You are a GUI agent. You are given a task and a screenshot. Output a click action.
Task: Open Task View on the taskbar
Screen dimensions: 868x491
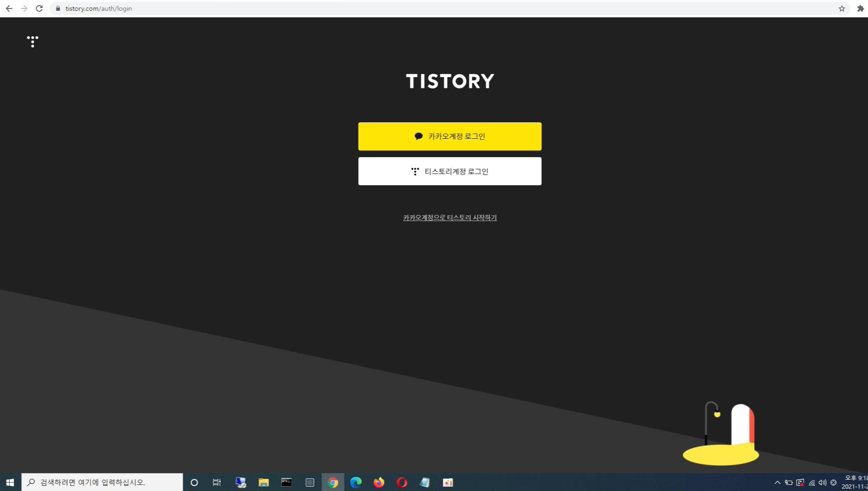pos(217,482)
